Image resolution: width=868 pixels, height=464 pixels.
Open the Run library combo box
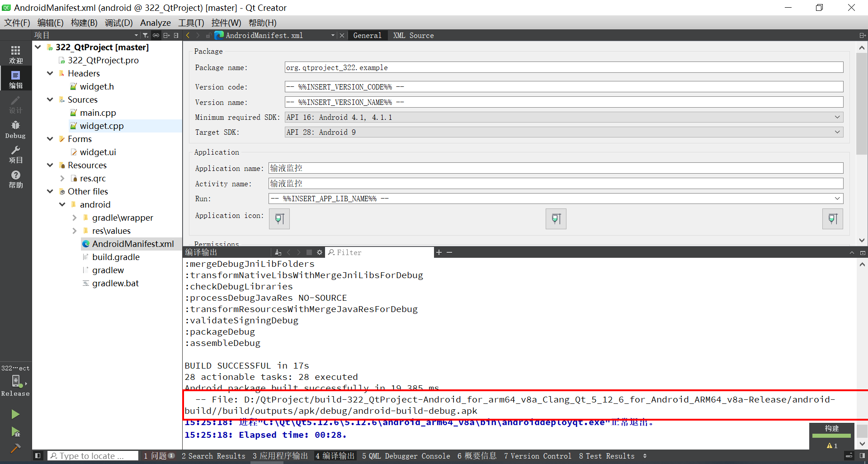tap(556, 199)
